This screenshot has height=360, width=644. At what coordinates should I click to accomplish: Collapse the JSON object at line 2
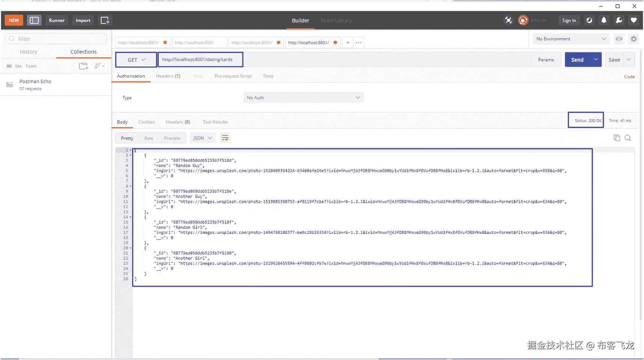tap(130, 155)
